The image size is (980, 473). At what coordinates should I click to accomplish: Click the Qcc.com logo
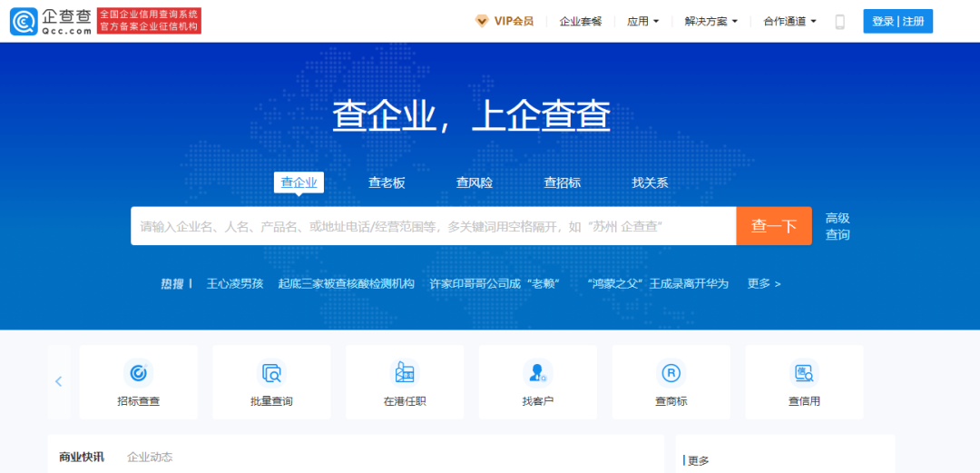tap(51, 21)
